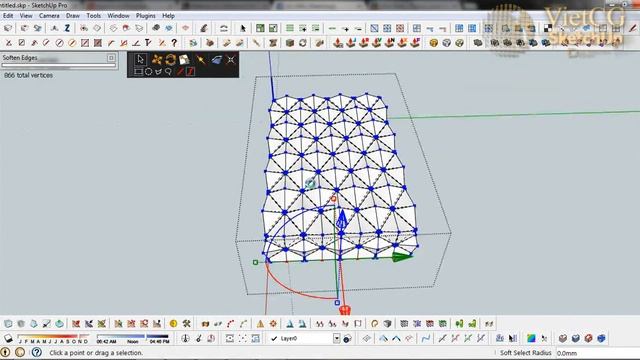The width and height of the screenshot is (640, 360).
Task: Click the plus sign toolbar icon
Action: 345,29
